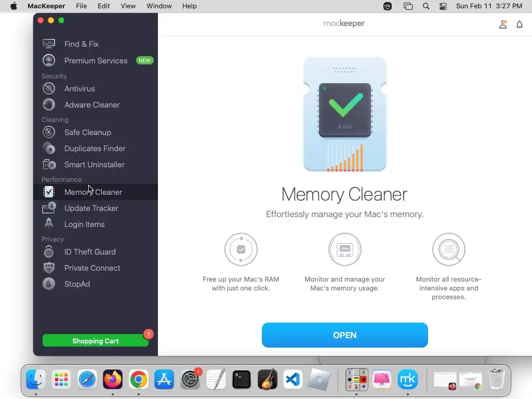Open the green Shopping Cart button
Screen dimensions: 532x399
[x=96, y=341]
